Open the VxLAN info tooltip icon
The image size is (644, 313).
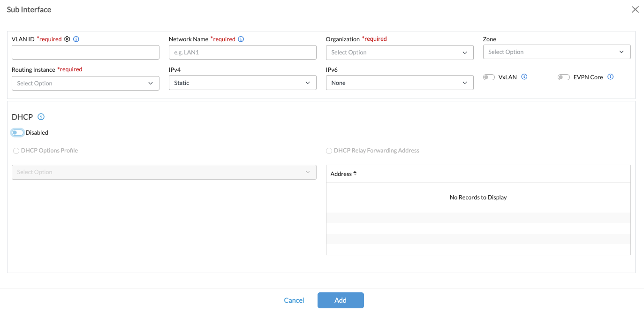[x=524, y=77]
